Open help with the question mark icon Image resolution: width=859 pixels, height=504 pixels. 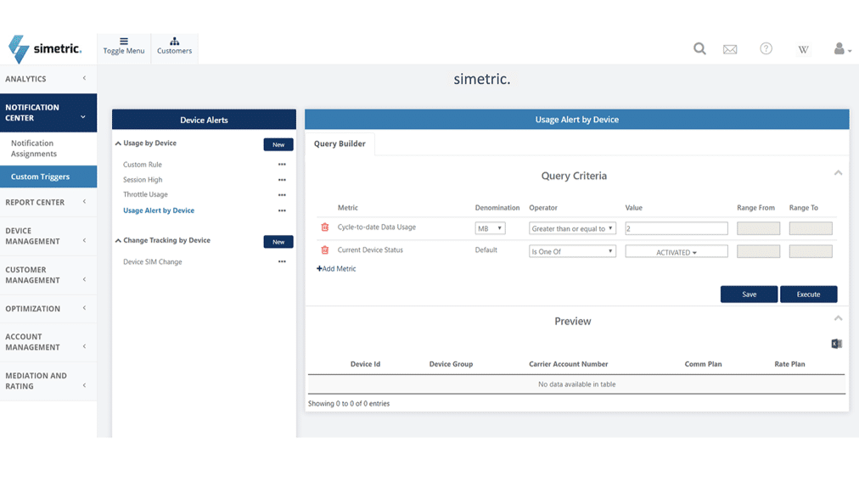[766, 48]
